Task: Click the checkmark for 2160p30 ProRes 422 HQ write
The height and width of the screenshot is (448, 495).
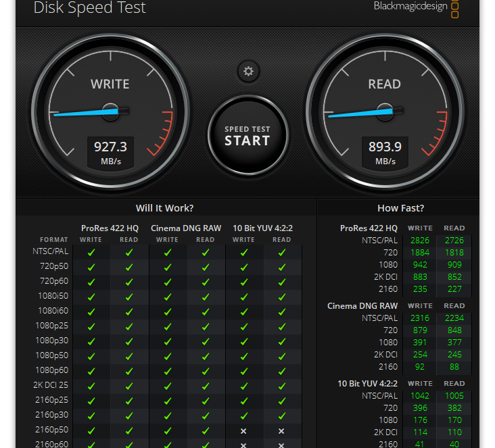Action: (91, 416)
